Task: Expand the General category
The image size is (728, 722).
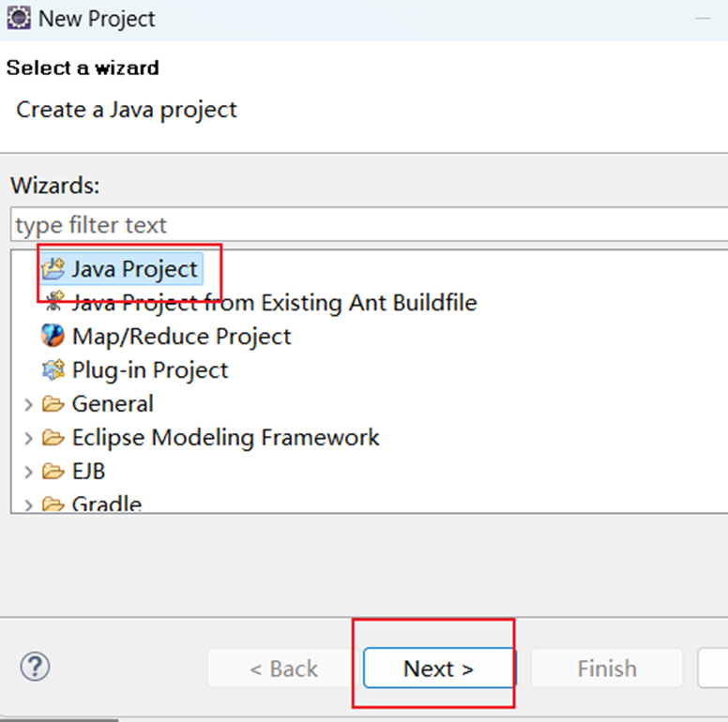Action: (28, 405)
